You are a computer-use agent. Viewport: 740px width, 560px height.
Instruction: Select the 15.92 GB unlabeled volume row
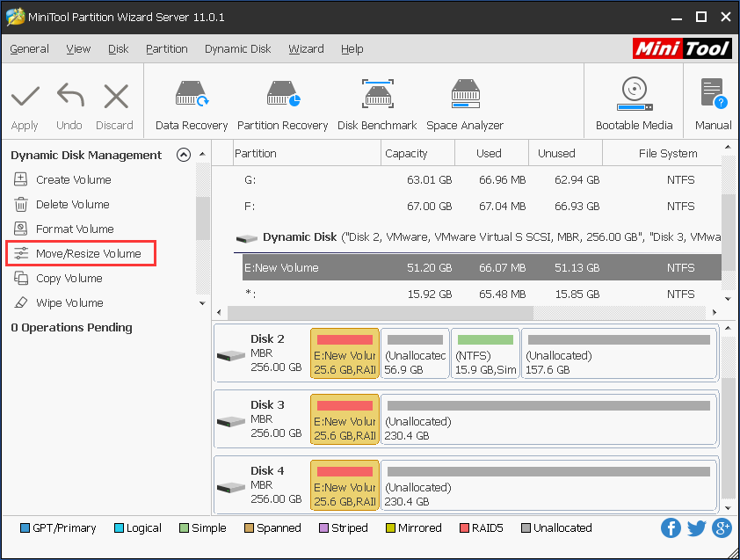click(x=482, y=295)
